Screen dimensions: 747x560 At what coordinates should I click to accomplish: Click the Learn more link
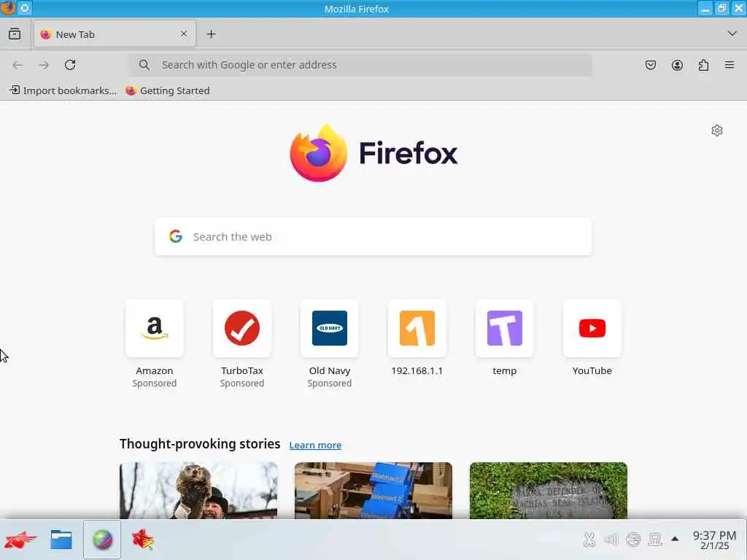[315, 445]
